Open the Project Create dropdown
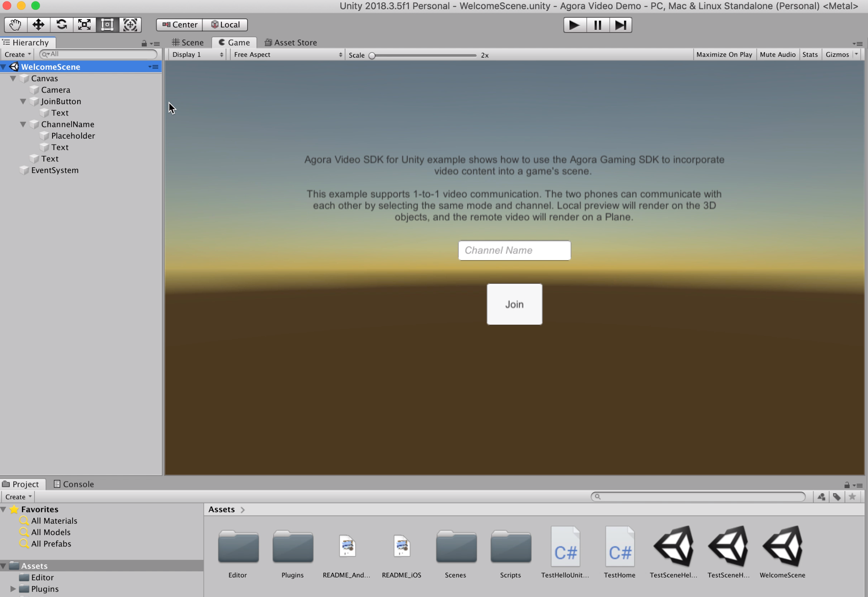 [18, 497]
